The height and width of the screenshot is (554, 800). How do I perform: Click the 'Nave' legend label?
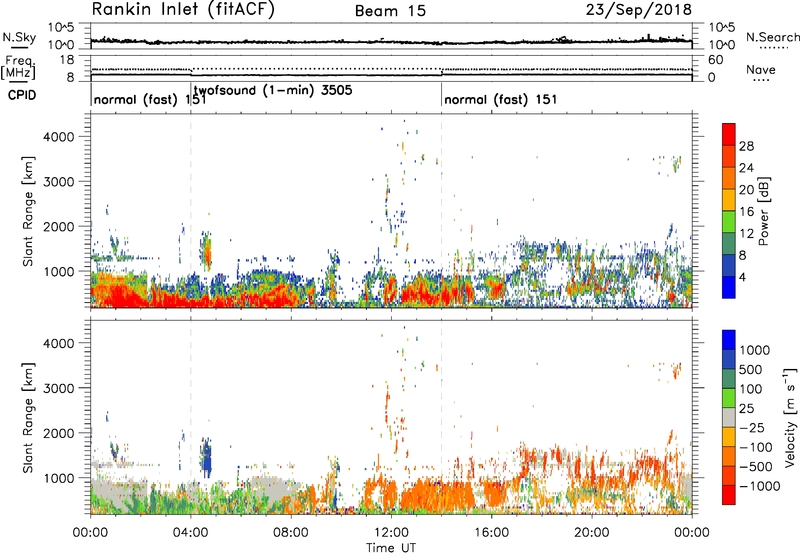coord(761,70)
